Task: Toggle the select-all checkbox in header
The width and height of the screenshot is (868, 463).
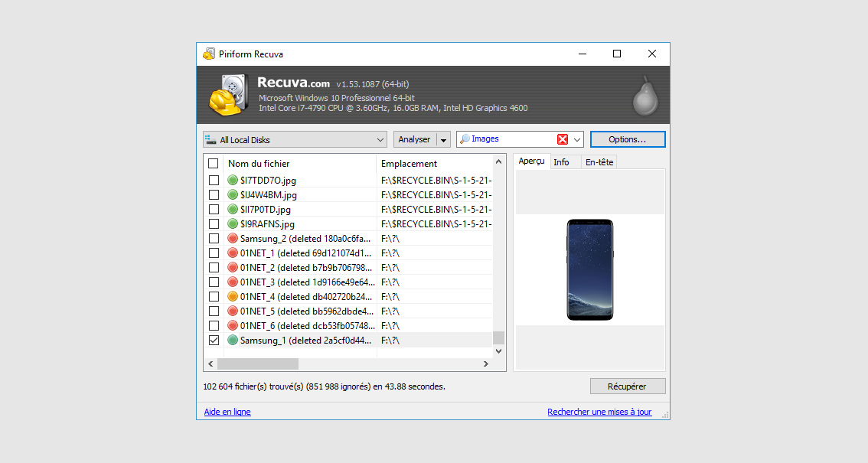Action: coord(213,163)
